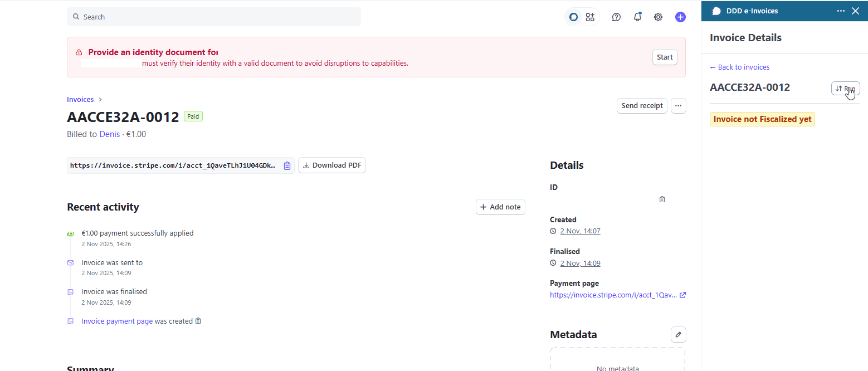The width and height of the screenshot is (868, 371).
Task: Click Add note in Recent activity
Action: tap(500, 206)
